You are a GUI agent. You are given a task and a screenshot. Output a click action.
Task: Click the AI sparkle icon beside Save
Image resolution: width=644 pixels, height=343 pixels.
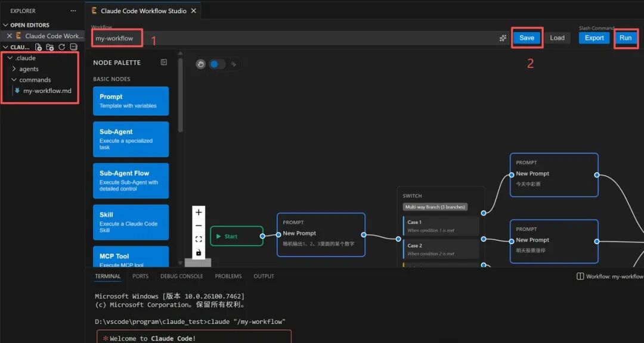pyautogui.click(x=503, y=38)
